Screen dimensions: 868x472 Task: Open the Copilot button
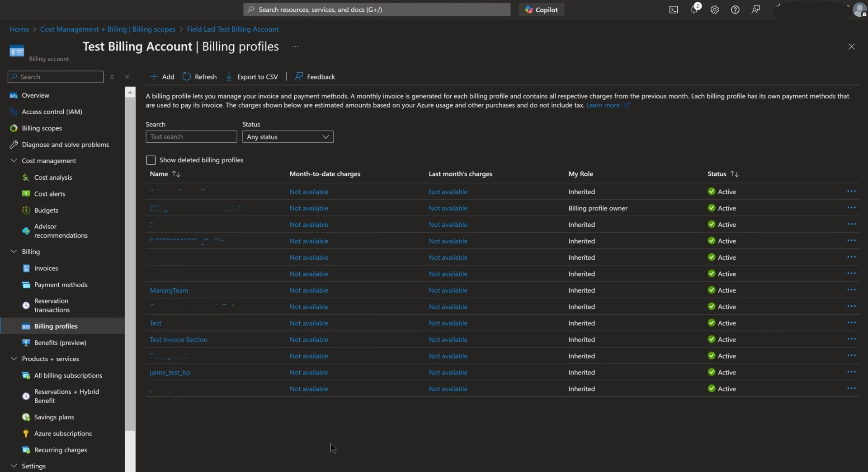(541, 9)
